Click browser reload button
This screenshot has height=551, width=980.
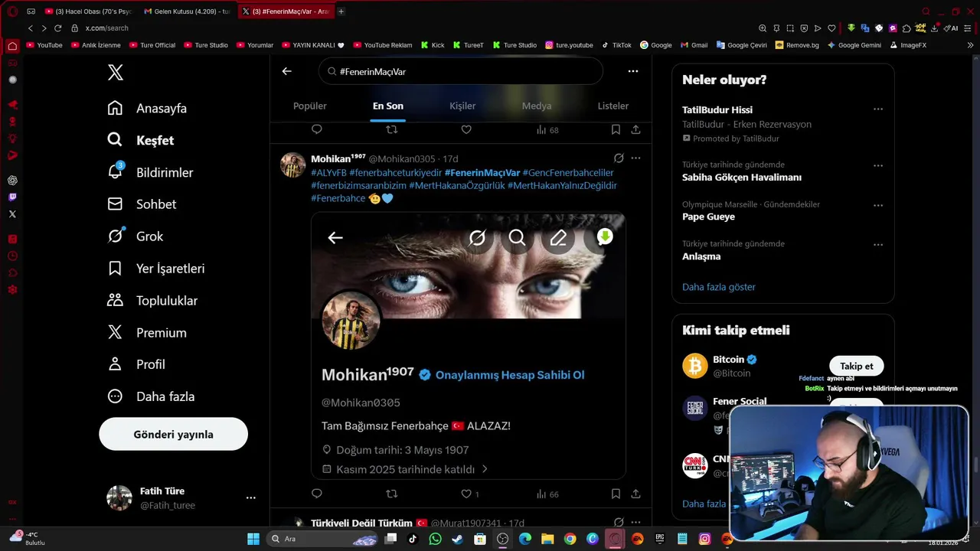click(57, 28)
